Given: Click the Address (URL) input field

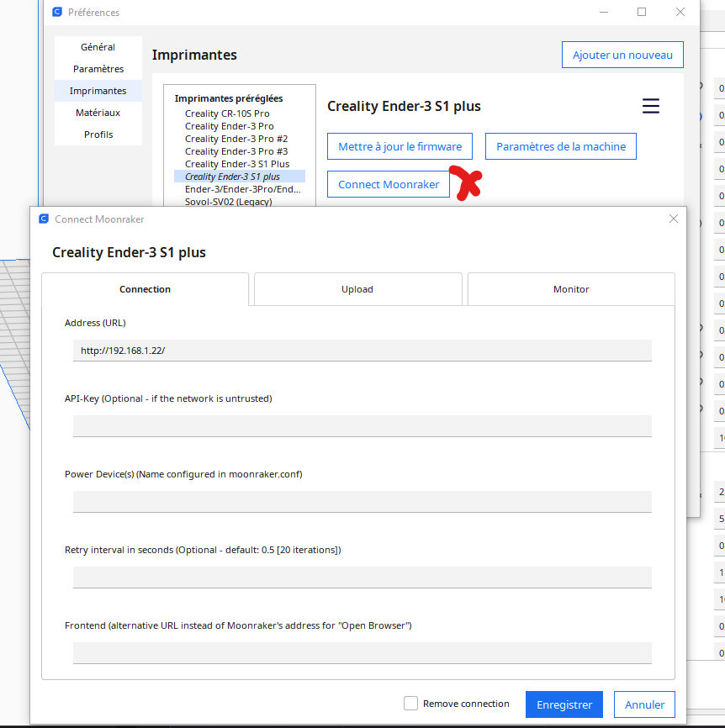Looking at the screenshot, I should pyautogui.click(x=362, y=351).
